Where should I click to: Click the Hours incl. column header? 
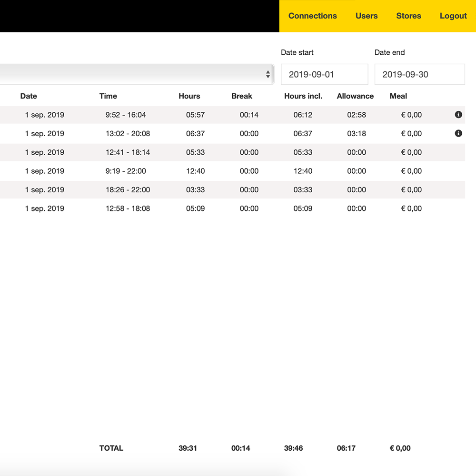[x=303, y=96]
